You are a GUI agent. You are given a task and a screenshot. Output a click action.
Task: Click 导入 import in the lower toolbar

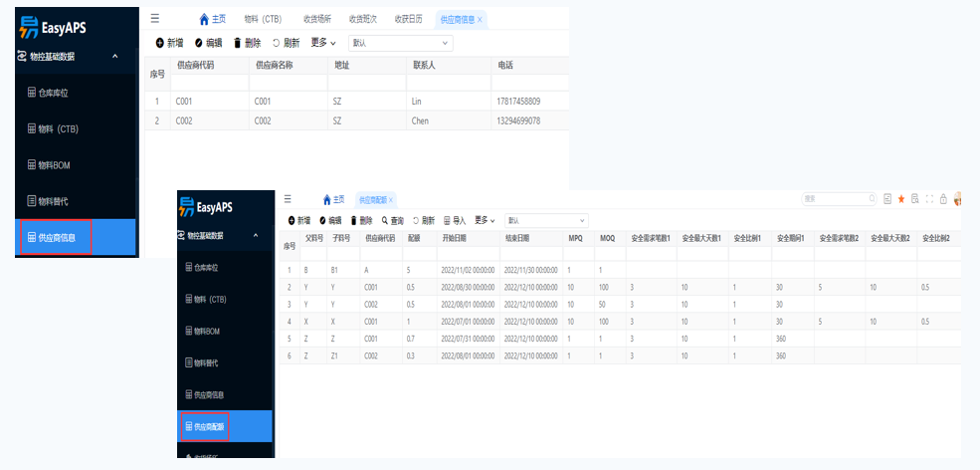[x=454, y=220]
